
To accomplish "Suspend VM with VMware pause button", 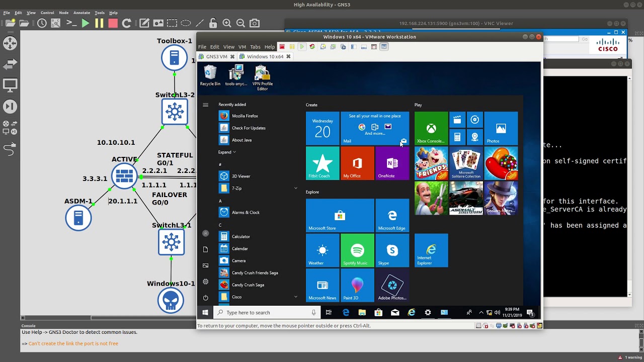I will [x=292, y=47].
